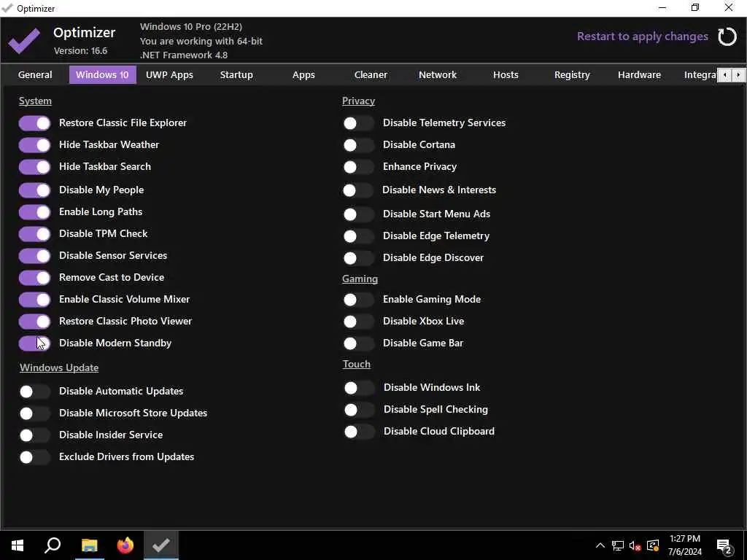Image resolution: width=747 pixels, height=560 pixels.
Task: Turn on Disable Cortana switch
Action: point(358,145)
